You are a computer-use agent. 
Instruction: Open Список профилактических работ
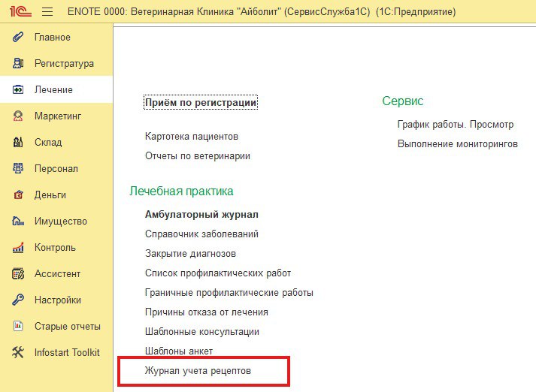point(218,273)
